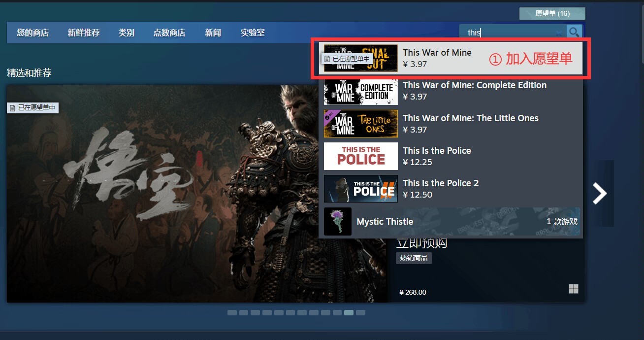Open 实验室 tab
This screenshot has height=340, width=644.
253,33
